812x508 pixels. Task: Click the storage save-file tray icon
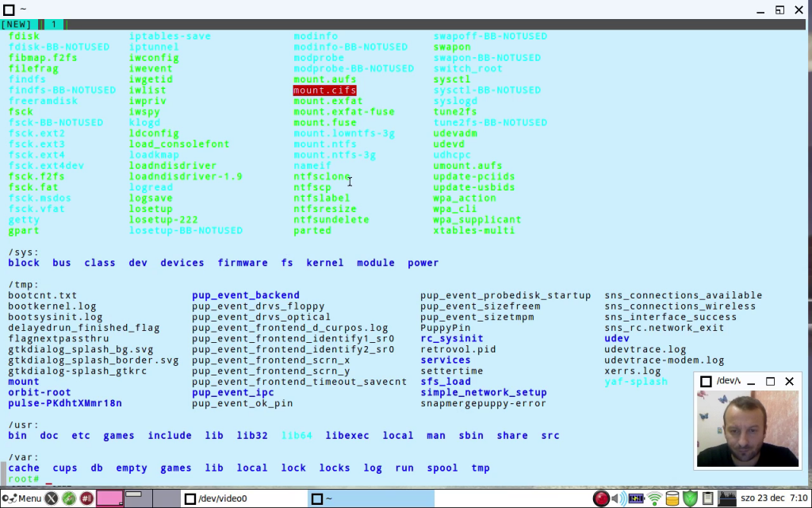(672, 498)
